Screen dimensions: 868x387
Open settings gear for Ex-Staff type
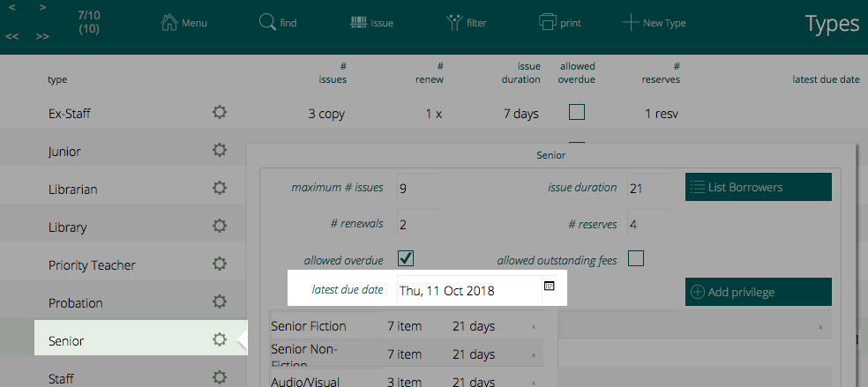coord(220,113)
